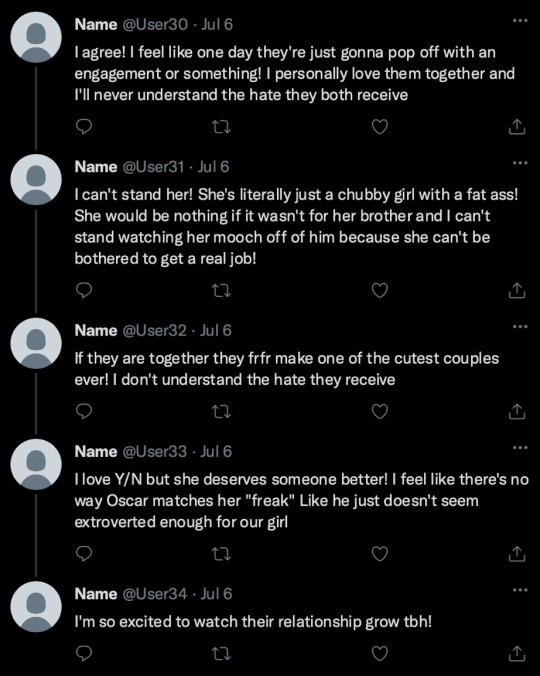540x676 pixels.
Task: Reply to User30's tweet
Action: [84, 127]
